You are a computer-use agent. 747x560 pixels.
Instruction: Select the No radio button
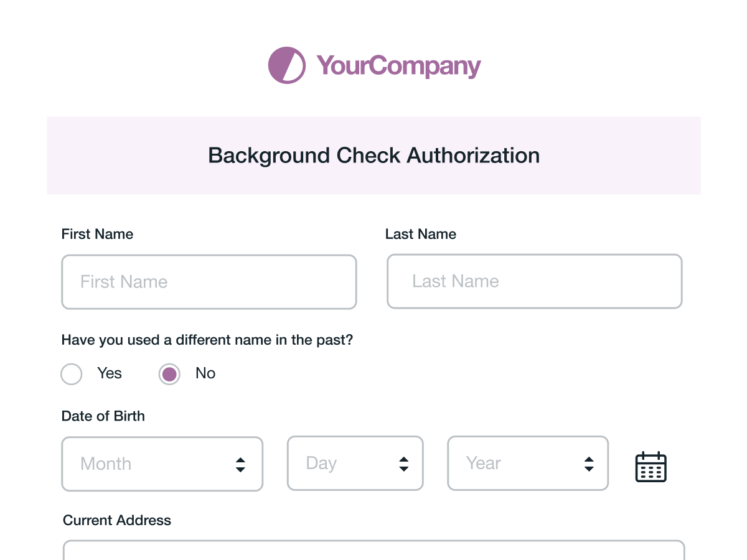click(169, 373)
